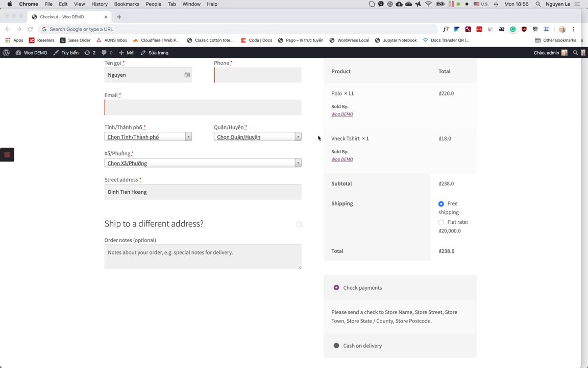Select the Free shipping radio button

[441, 203]
